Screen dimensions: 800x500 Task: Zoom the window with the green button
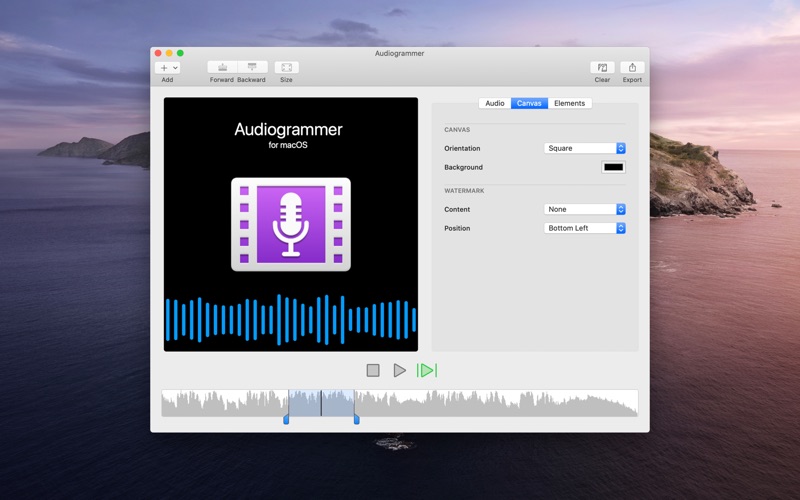click(180, 53)
